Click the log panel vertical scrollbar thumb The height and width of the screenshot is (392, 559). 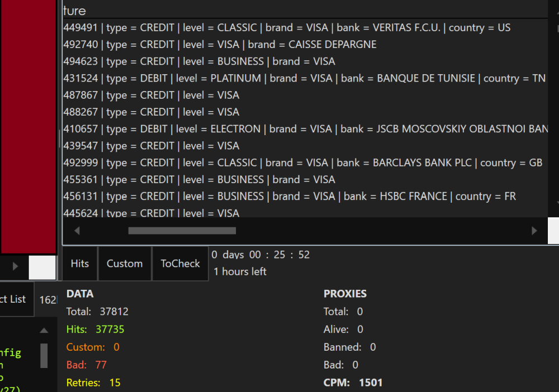[44, 355]
